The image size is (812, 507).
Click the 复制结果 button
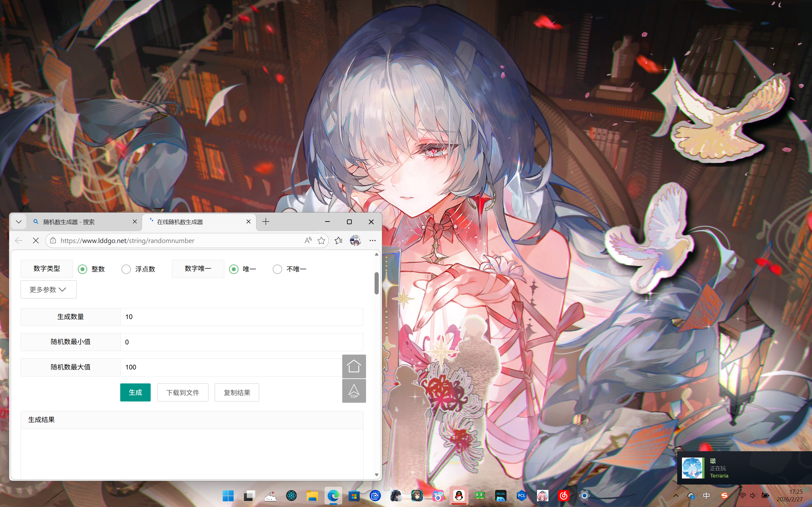pyautogui.click(x=237, y=392)
